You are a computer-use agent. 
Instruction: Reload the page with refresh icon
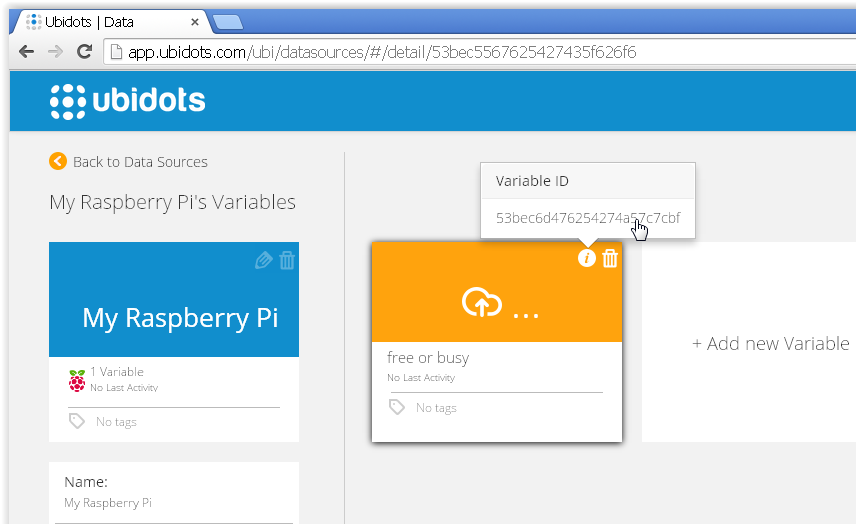click(x=85, y=51)
